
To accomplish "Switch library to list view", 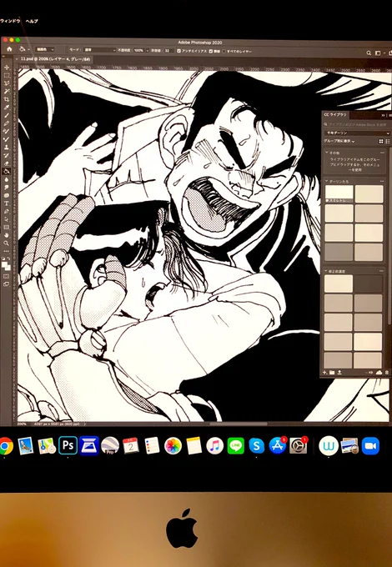I will pyautogui.click(x=388, y=142).
